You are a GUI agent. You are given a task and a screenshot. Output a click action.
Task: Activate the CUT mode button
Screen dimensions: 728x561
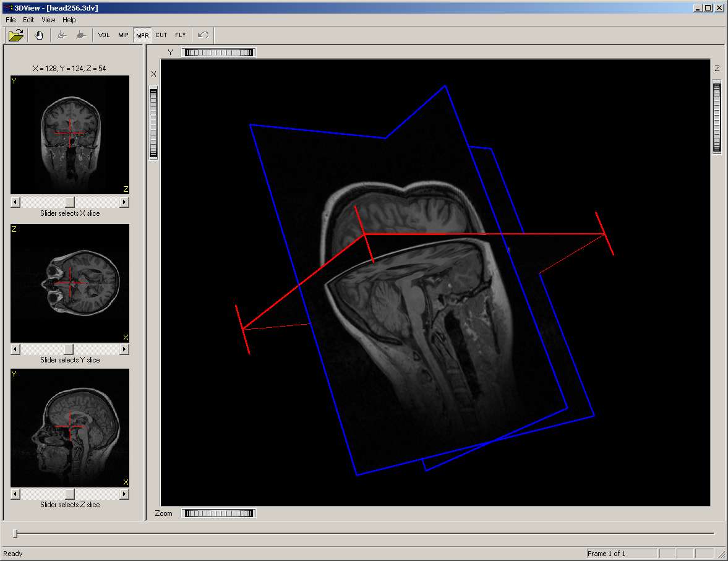pyautogui.click(x=161, y=35)
